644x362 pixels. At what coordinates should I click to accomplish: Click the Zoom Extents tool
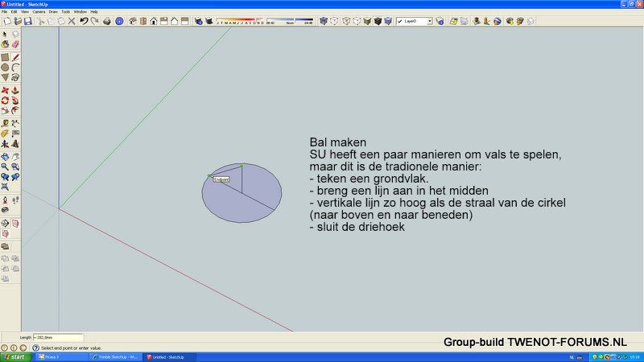tap(5, 187)
